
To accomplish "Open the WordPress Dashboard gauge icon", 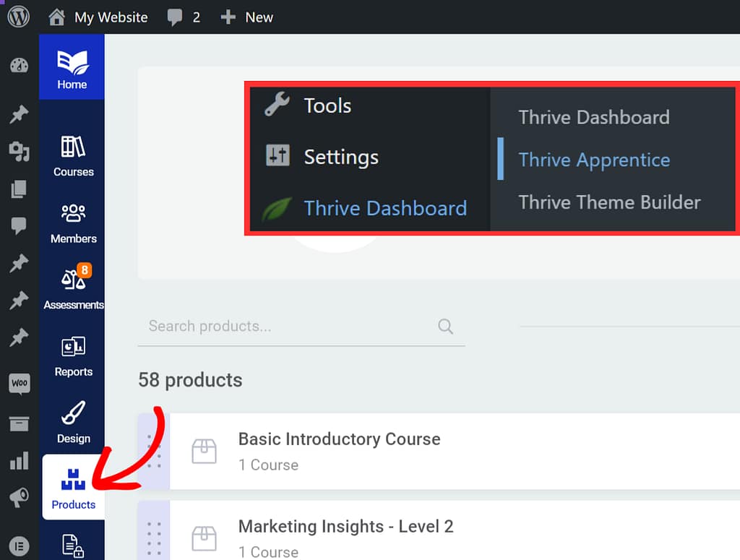I will (x=19, y=66).
